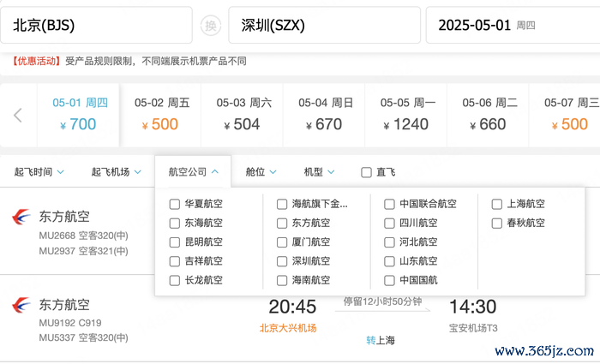The image size is (600, 364).
Task: Check 东方航空 in the airline dropdown
Action: (x=282, y=224)
